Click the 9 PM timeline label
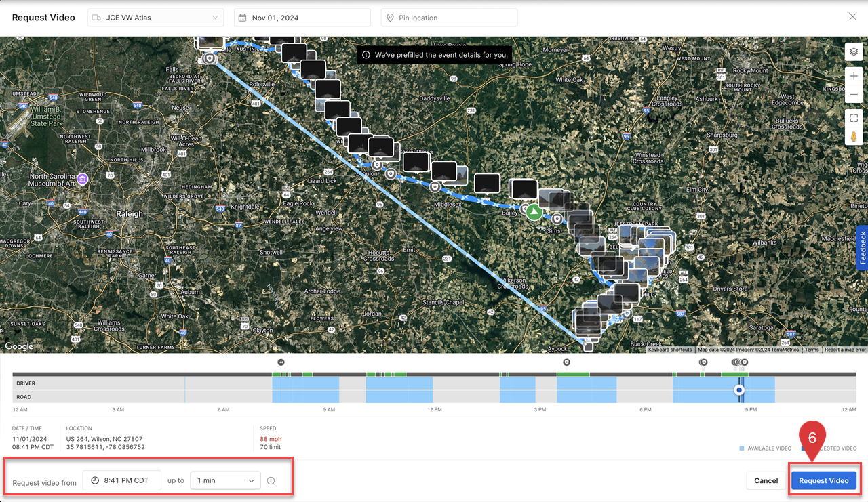The height and width of the screenshot is (502, 868). (x=751, y=409)
